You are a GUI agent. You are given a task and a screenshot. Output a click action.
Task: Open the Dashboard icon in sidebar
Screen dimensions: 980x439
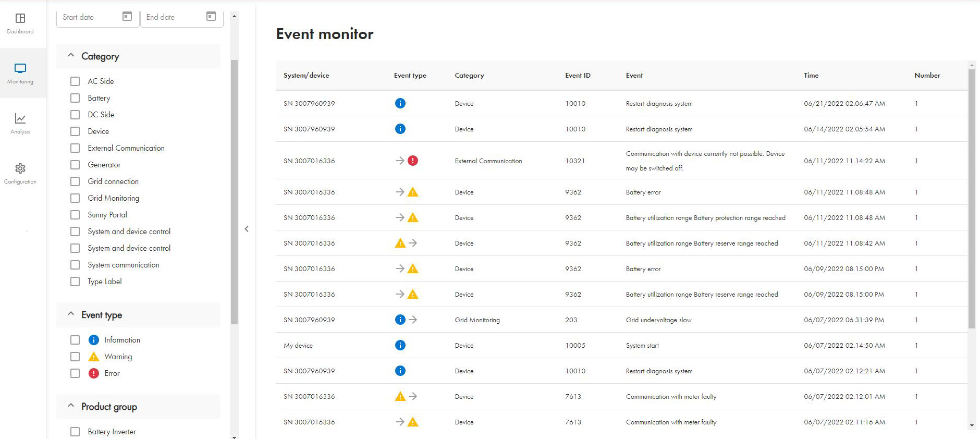point(20,19)
